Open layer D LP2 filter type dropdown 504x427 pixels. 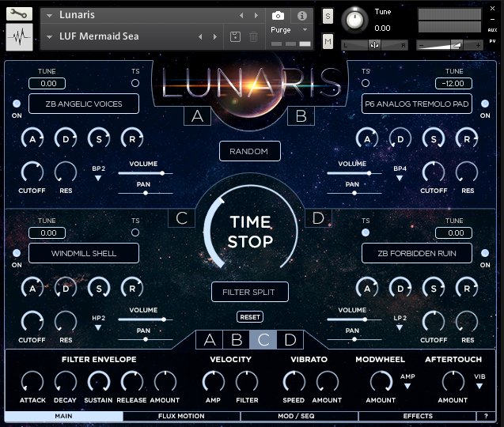(x=400, y=327)
